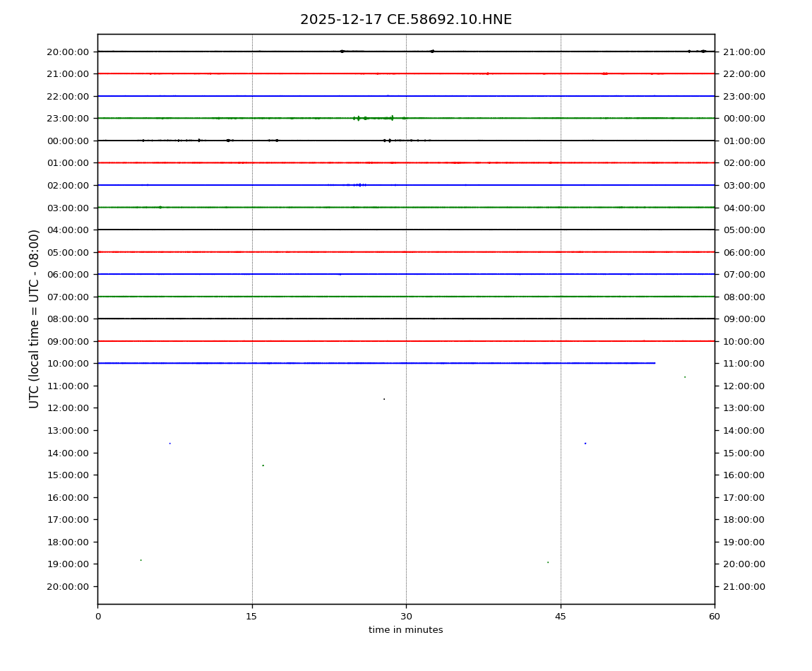812x671 pixels.
Task: Select the 45 tick label on x-axis
Action: 561,617
